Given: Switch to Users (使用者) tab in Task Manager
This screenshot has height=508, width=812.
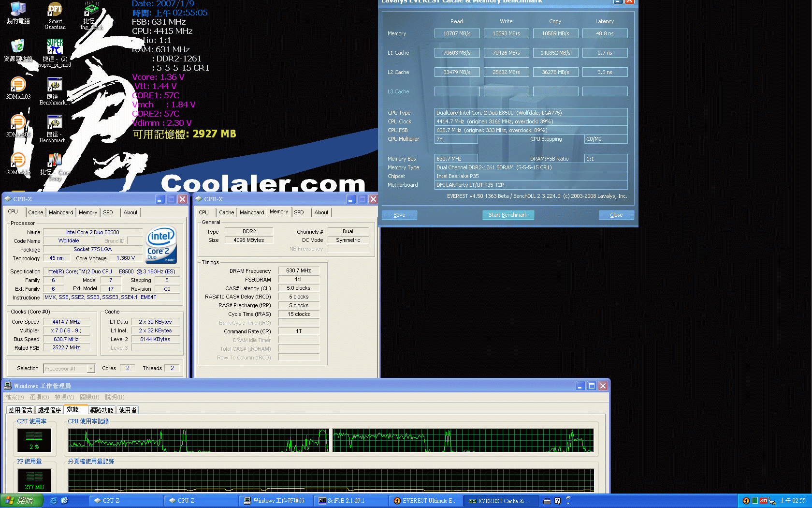Looking at the screenshot, I should (x=128, y=410).
